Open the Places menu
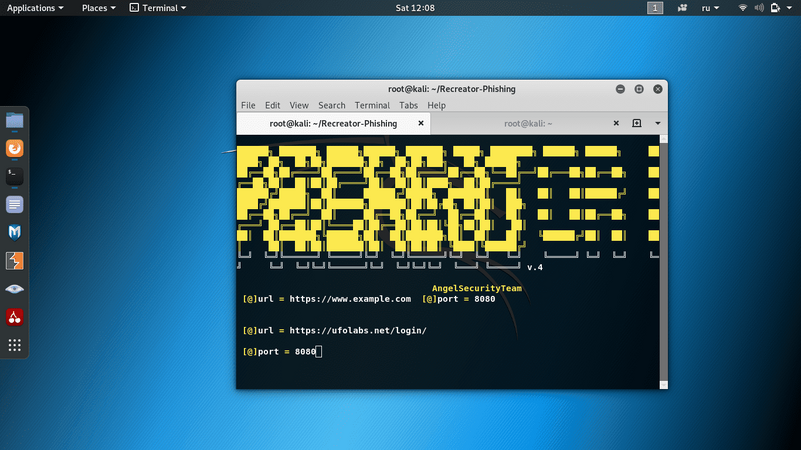801x450 pixels. [99, 8]
